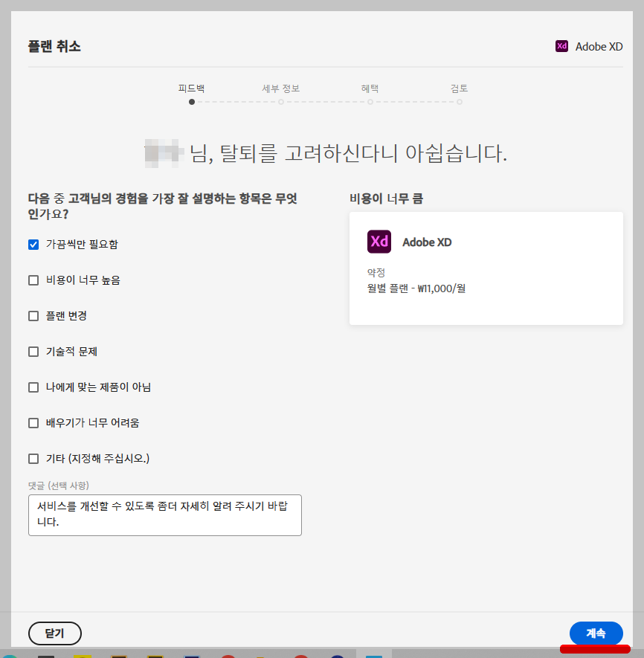Click the 검토 progress step circle

pos(460,102)
